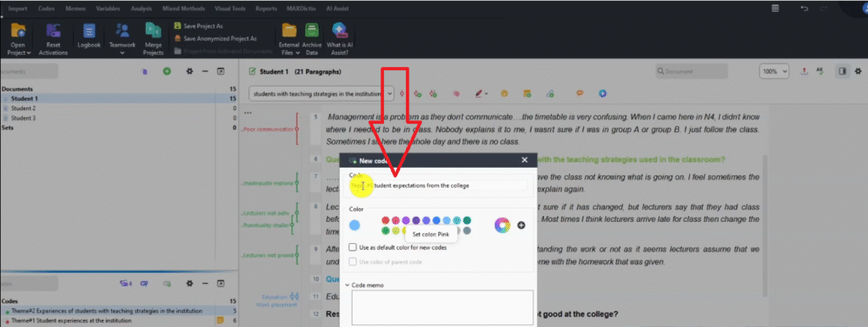Screen dimensions: 868x327
Task: Select the red color swatch
Action: pyautogui.click(x=386, y=220)
